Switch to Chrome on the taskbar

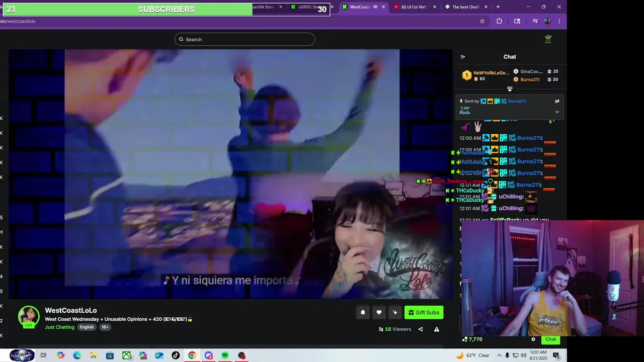pyautogui.click(x=192, y=355)
